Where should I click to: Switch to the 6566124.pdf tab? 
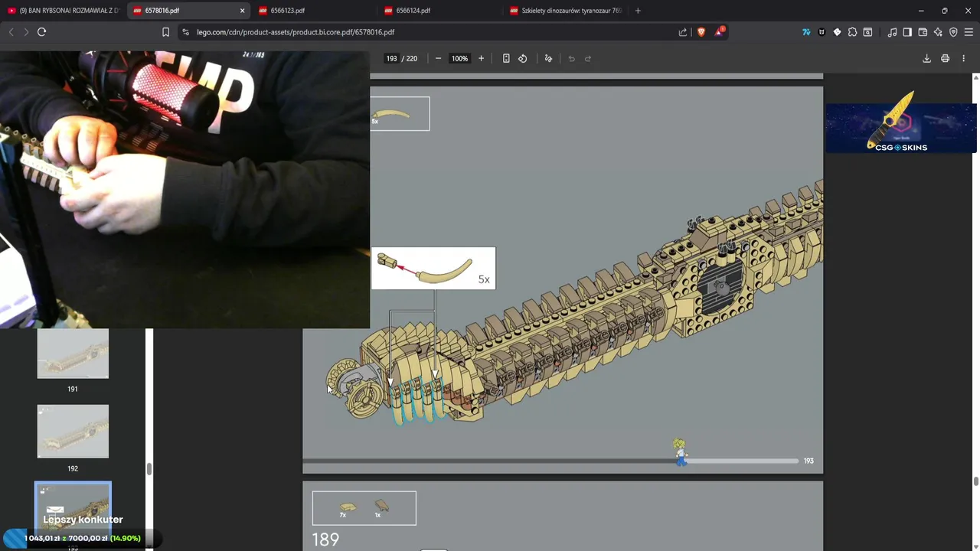pyautogui.click(x=440, y=11)
